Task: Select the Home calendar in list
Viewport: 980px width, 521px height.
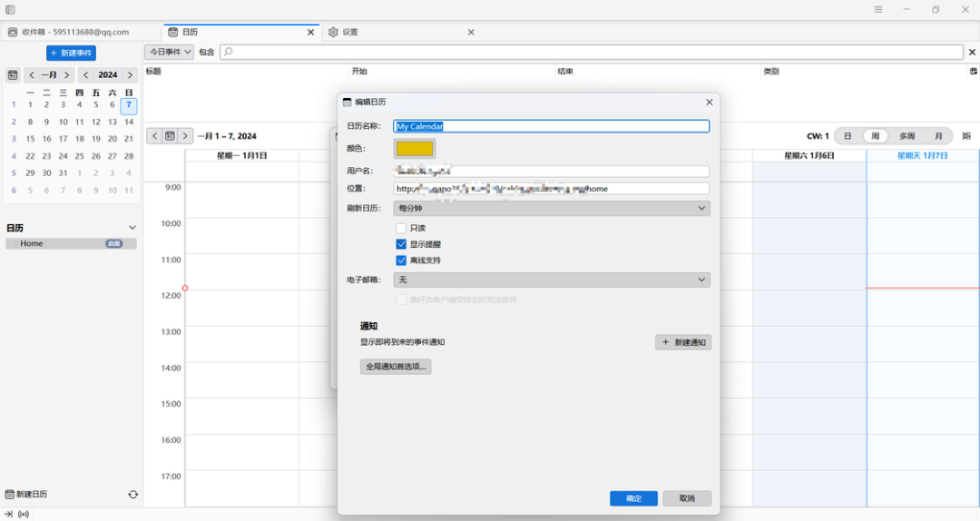Action: (72, 244)
